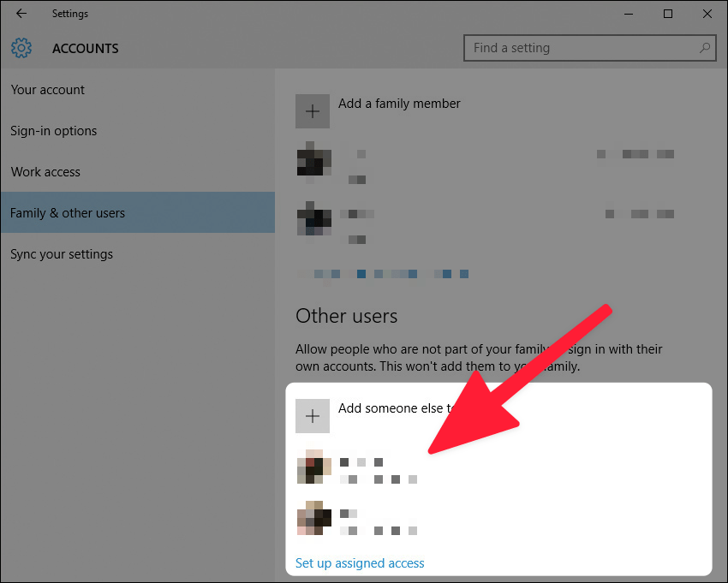Open Your account section

click(x=47, y=90)
